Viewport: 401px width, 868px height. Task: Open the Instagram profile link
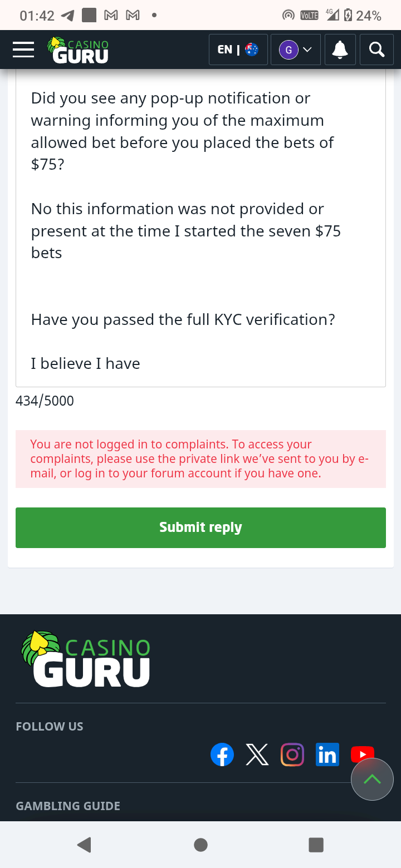pos(292,755)
